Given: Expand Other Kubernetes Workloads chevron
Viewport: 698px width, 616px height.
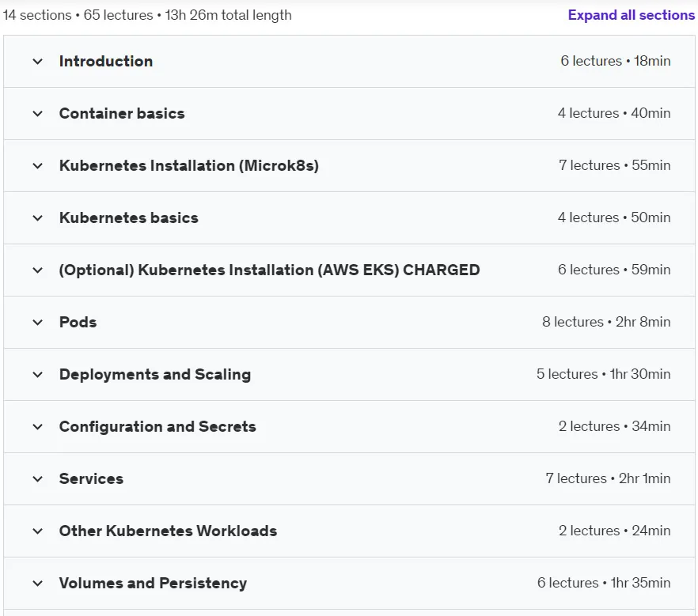Looking at the screenshot, I should [x=38, y=531].
